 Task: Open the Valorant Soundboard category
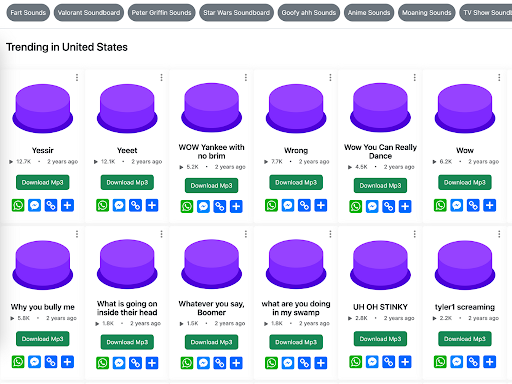(x=89, y=13)
